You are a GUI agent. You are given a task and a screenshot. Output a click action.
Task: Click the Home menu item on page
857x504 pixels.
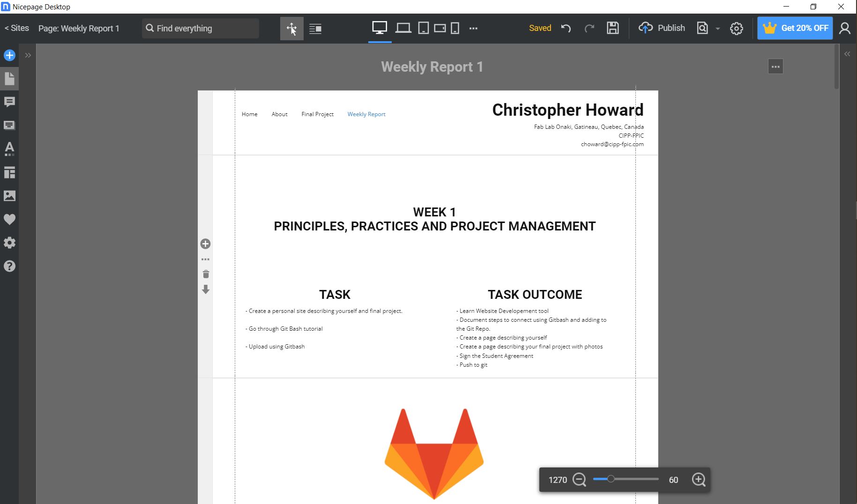coord(250,114)
